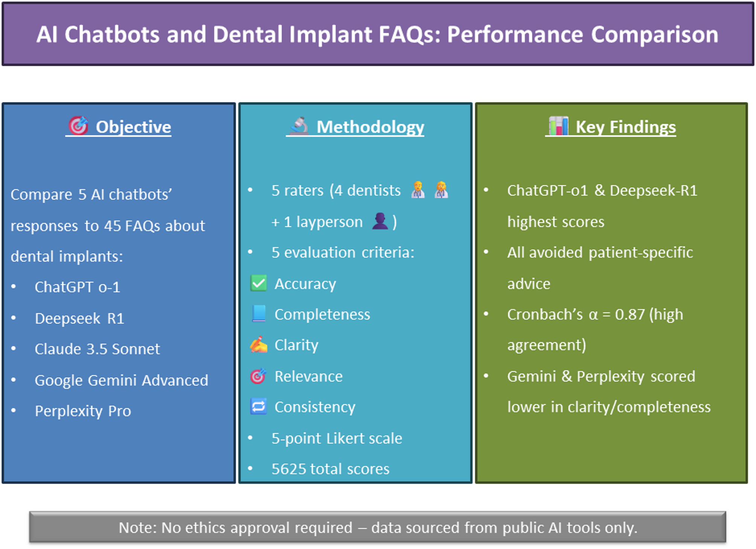This screenshot has height=549, width=756.
Task: Click the 5-point Likert scale text
Action: (x=337, y=438)
